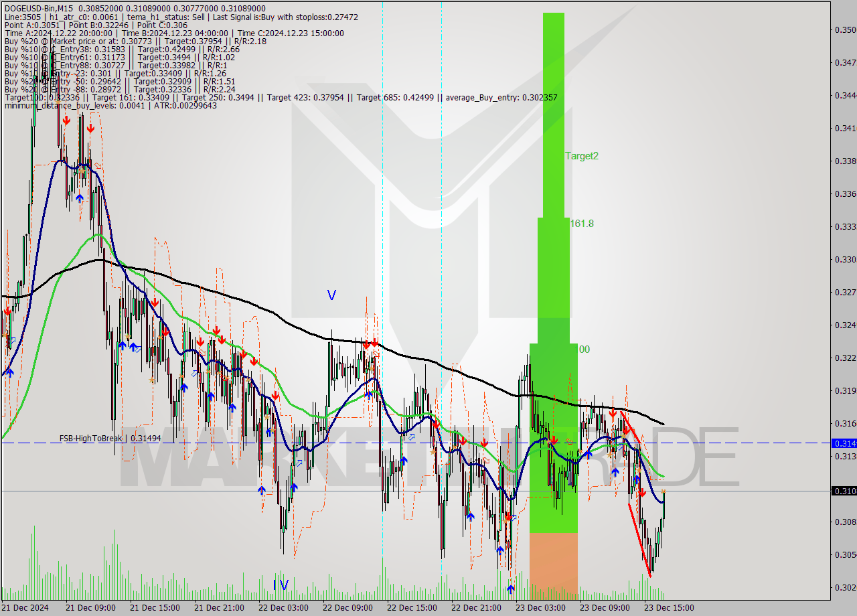Viewport: 857px width, 616px height.
Task: Click the '22 Dec 03:00' time axis label
Action: (283, 608)
